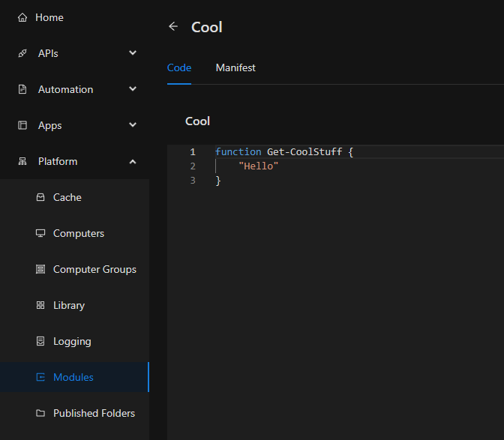Open the Apps menu label
The image size is (504, 440).
[49, 126]
